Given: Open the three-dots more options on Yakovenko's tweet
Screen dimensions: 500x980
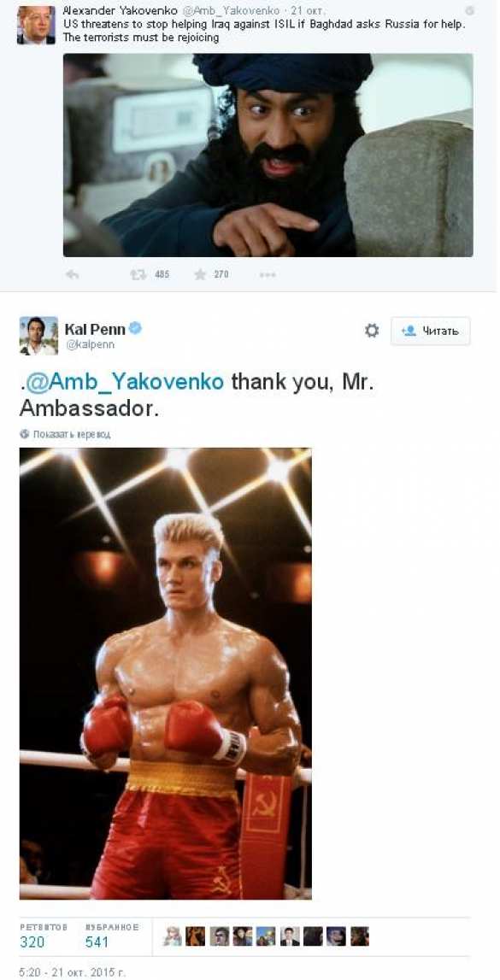Looking at the screenshot, I should coord(268,274).
